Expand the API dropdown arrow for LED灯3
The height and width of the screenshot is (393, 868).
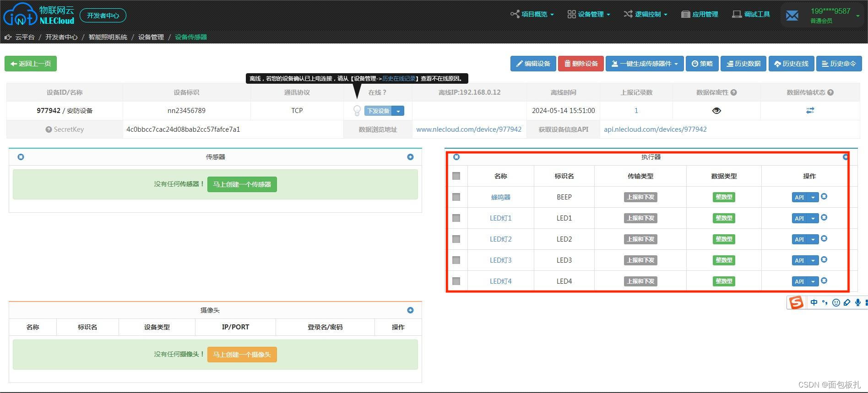tap(813, 260)
